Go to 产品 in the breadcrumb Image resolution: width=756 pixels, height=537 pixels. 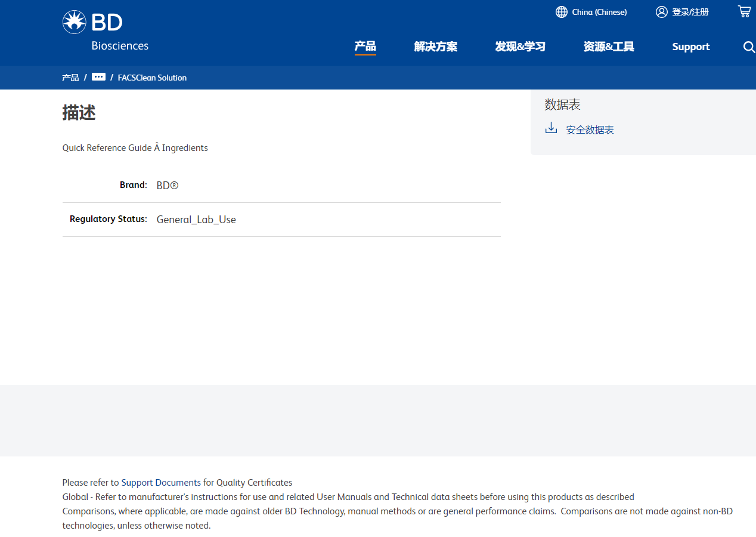[x=70, y=78]
